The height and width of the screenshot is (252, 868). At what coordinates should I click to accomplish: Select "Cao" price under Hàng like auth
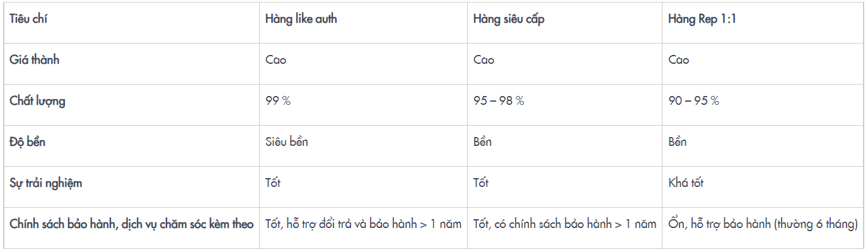coord(275,60)
